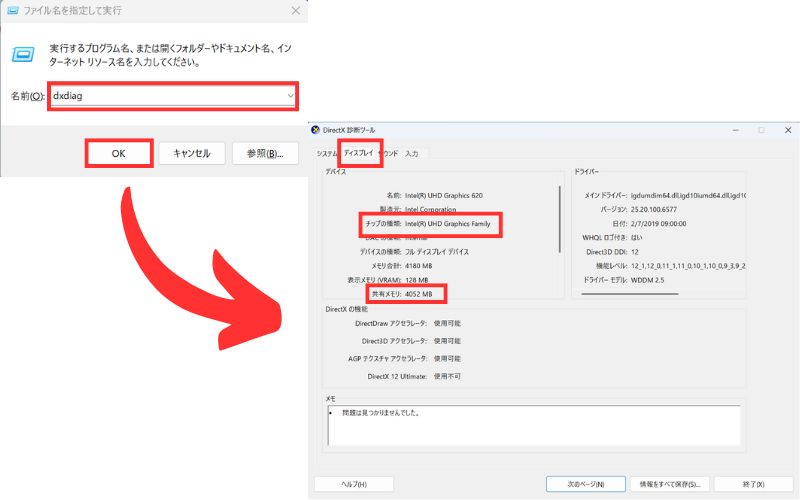
Task: Click the Intel(R) UHD Graphics 620 name
Action: point(443,195)
